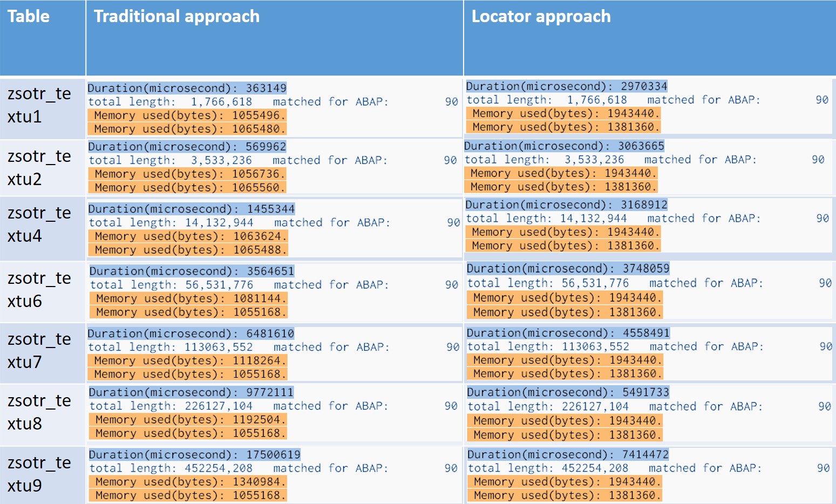The height and width of the screenshot is (504, 836).
Task: Click total length 3,533,236 in Locator column
Action: coord(594,160)
